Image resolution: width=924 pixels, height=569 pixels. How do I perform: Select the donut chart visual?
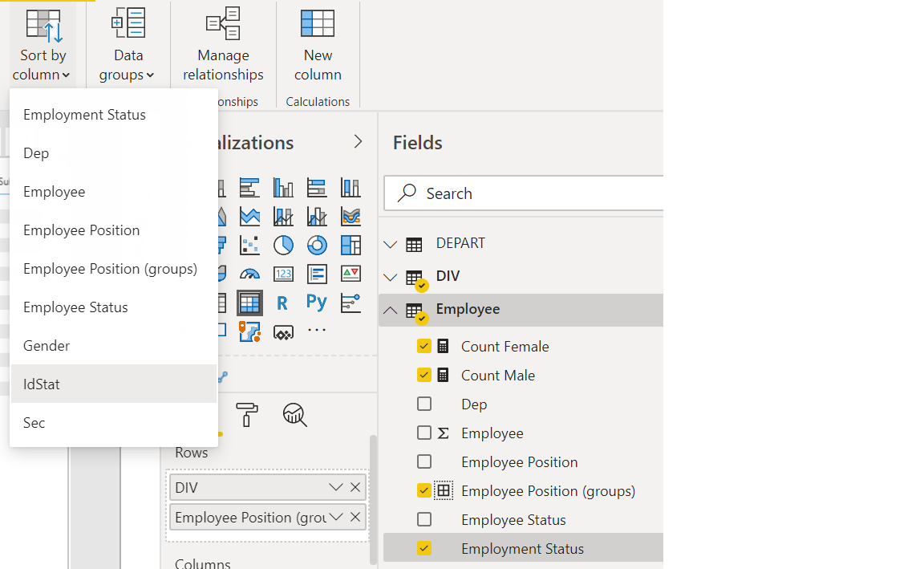pyautogui.click(x=317, y=246)
